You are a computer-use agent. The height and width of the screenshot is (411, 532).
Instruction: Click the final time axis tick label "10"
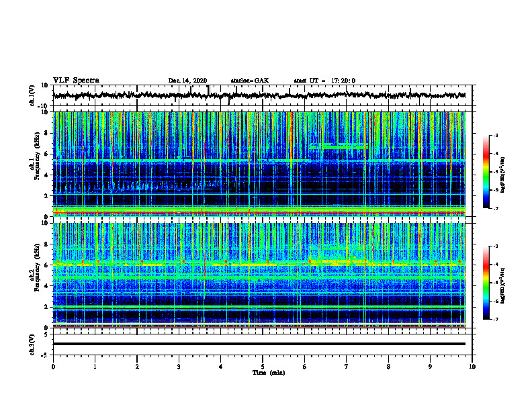pos(472,367)
